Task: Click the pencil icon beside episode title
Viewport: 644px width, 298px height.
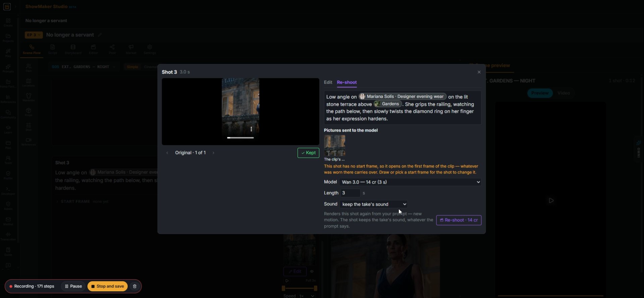Action: tap(100, 35)
